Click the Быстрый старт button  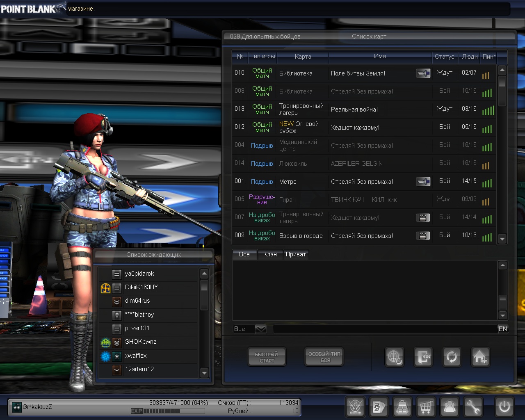(267, 357)
